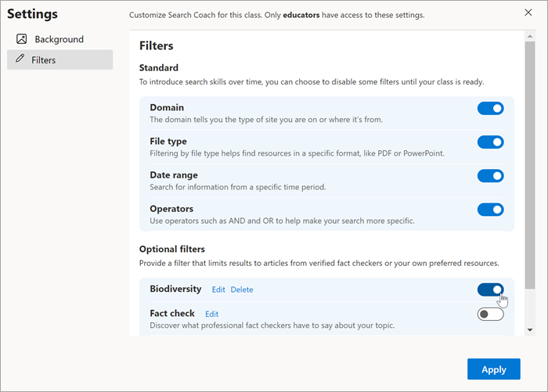Apply the filter settings
The width and height of the screenshot is (548, 392).
(494, 369)
